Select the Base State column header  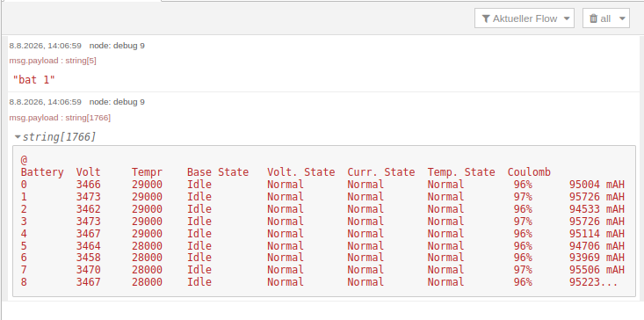click(x=218, y=172)
